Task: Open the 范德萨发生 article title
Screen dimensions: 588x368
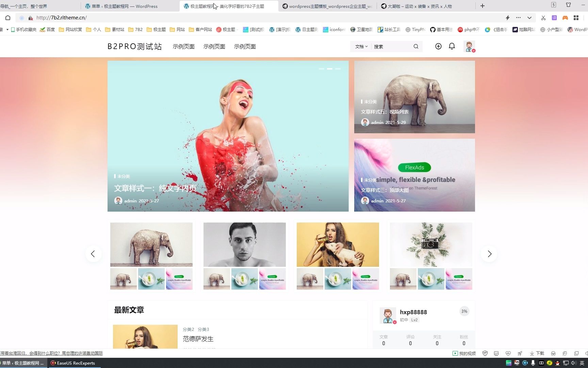Action: [198, 339]
